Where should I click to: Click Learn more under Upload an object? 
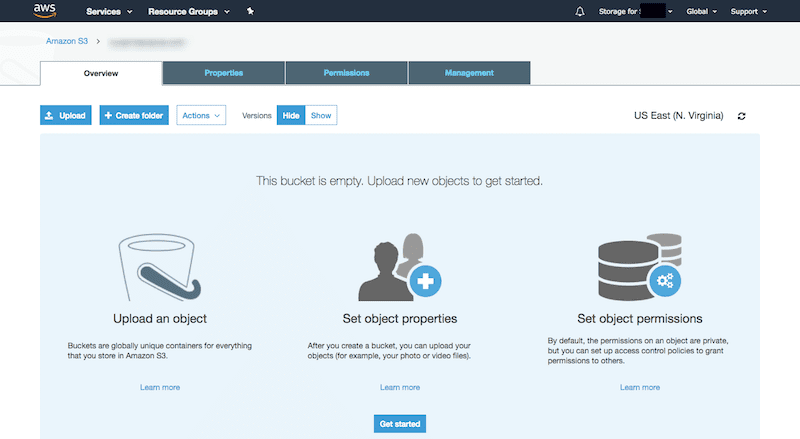[160, 387]
